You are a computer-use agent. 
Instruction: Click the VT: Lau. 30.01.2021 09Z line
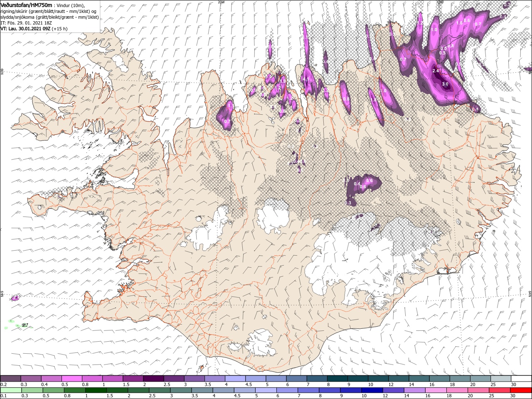pyautogui.click(x=34, y=29)
